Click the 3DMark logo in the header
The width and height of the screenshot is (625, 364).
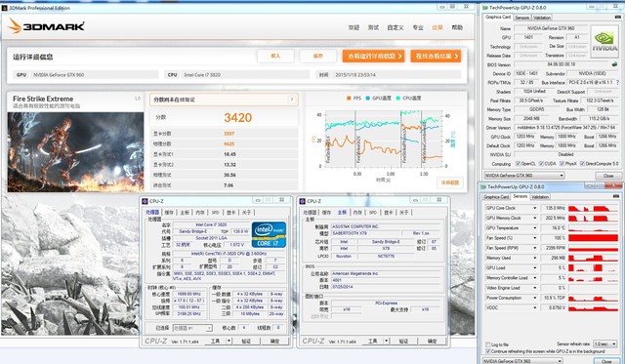click(x=46, y=26)
